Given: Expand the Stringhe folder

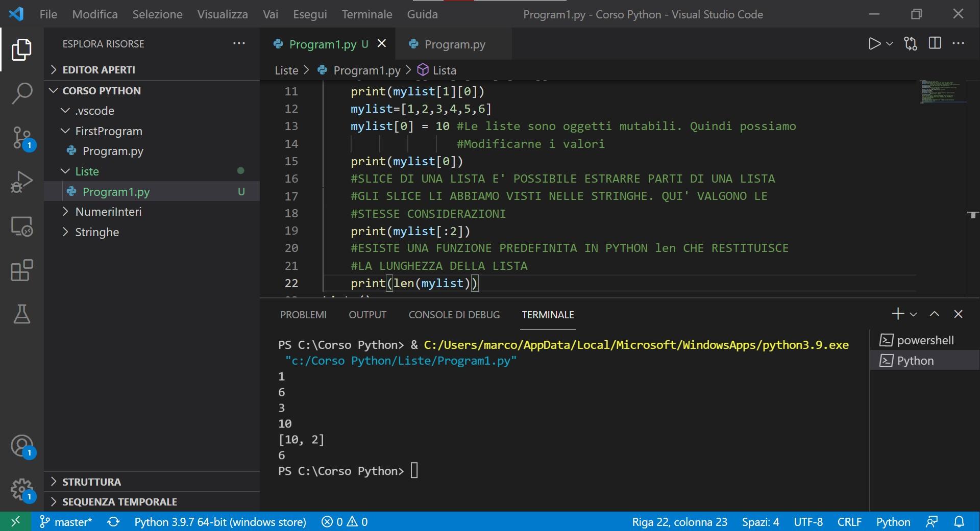Looking at the screenshot, I should (x=152, y=232).
